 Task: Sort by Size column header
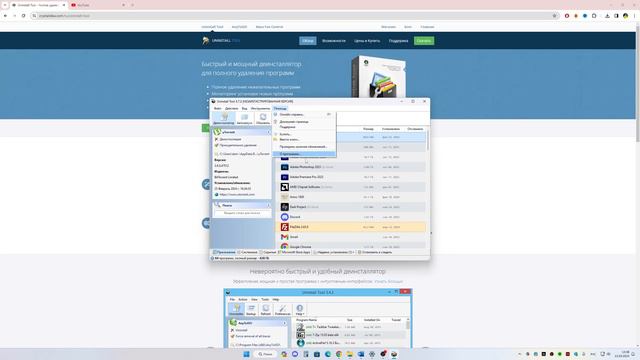click(x=368, y=129)
